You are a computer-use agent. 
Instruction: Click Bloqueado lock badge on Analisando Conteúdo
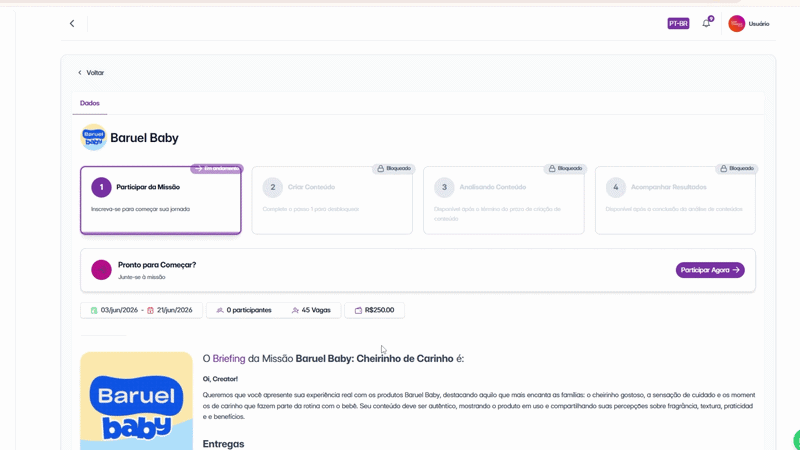click(565, 168)
